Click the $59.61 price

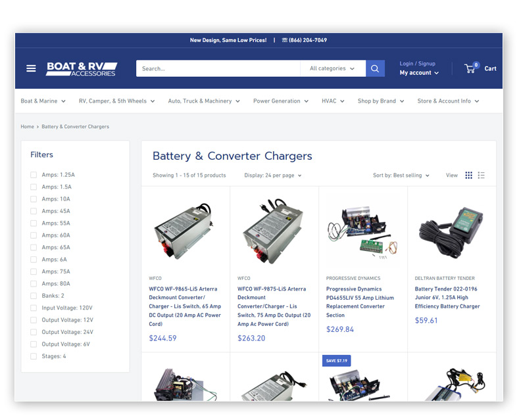point(426,321)
